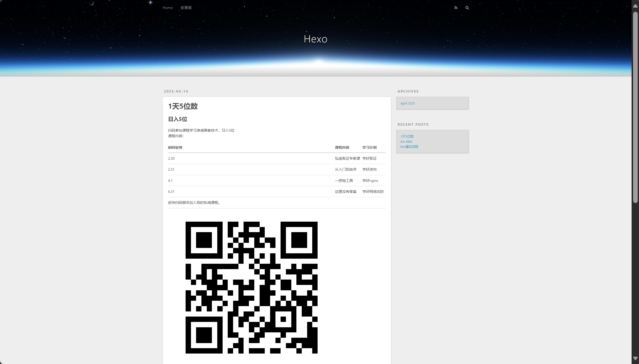The height and width of the screenshot is (364, 639).
Task: Click the RECENT POSTS sidebar heading
Action: point(413,124)
